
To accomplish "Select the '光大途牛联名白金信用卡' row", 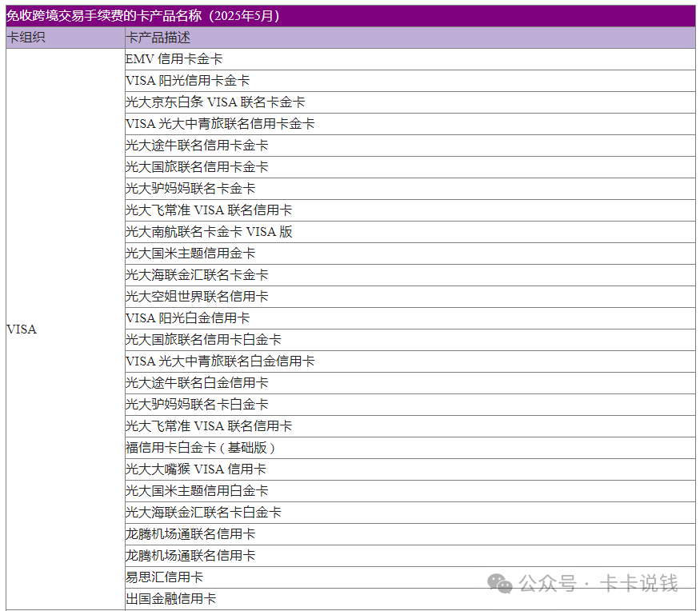I will [x=410, y=383].
